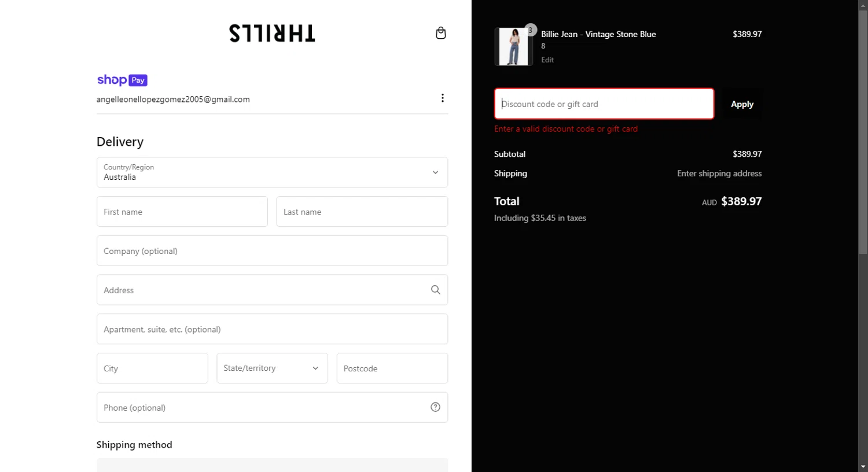Click into the First name field
This screenshot has height=472, width=868.
(x=182, y=212)
